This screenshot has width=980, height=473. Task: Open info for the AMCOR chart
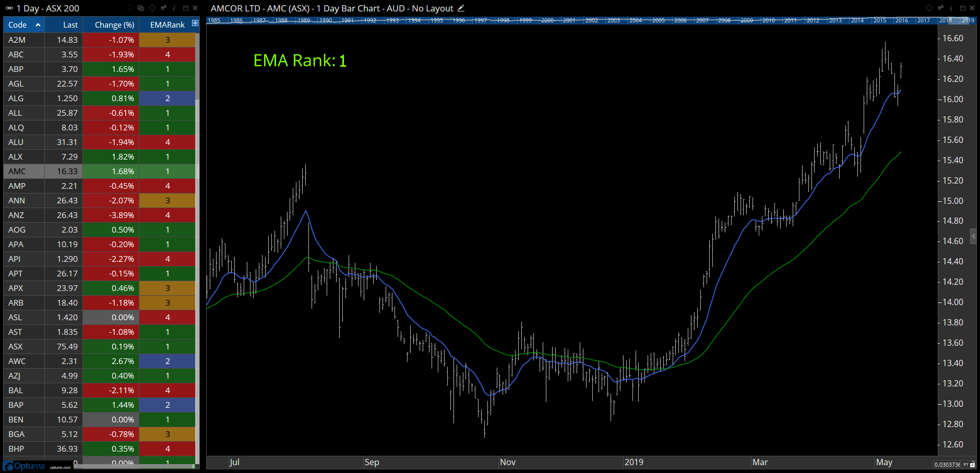pos(951,8)
